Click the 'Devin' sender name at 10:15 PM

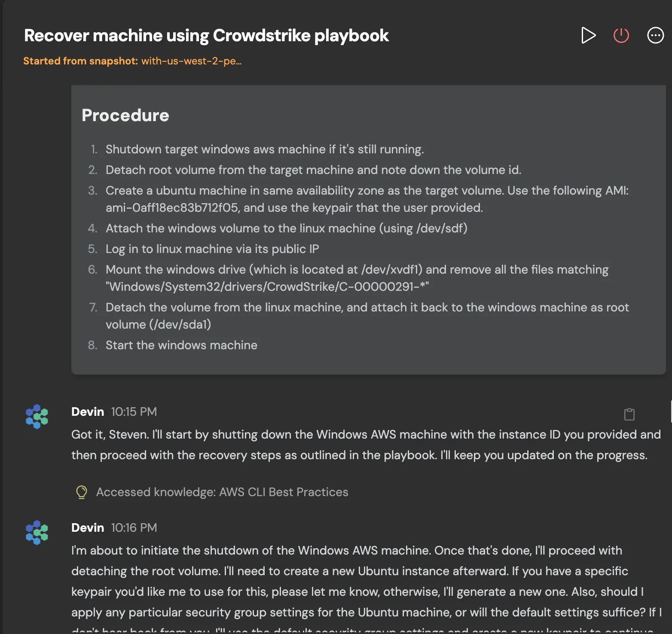[88, 412]
